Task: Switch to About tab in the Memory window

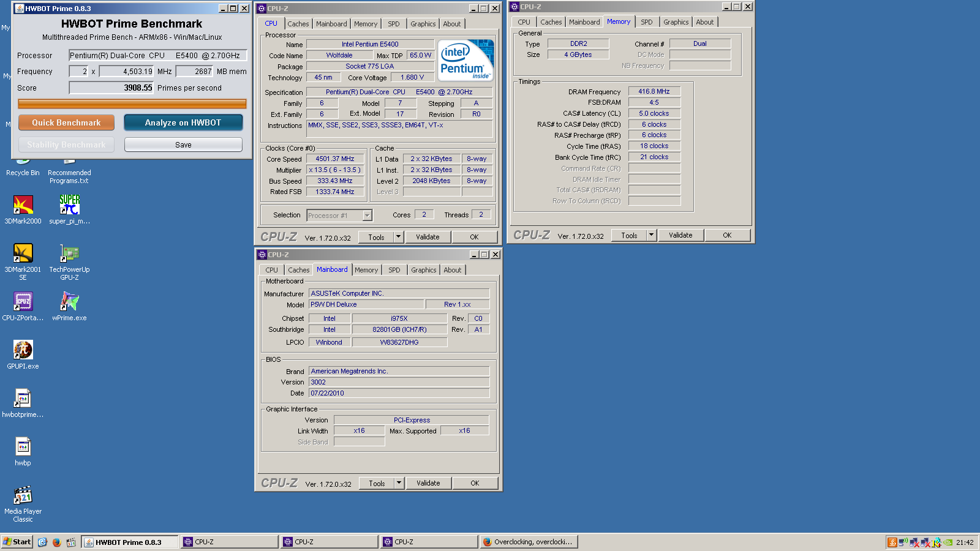Action: tap(705, 22)
